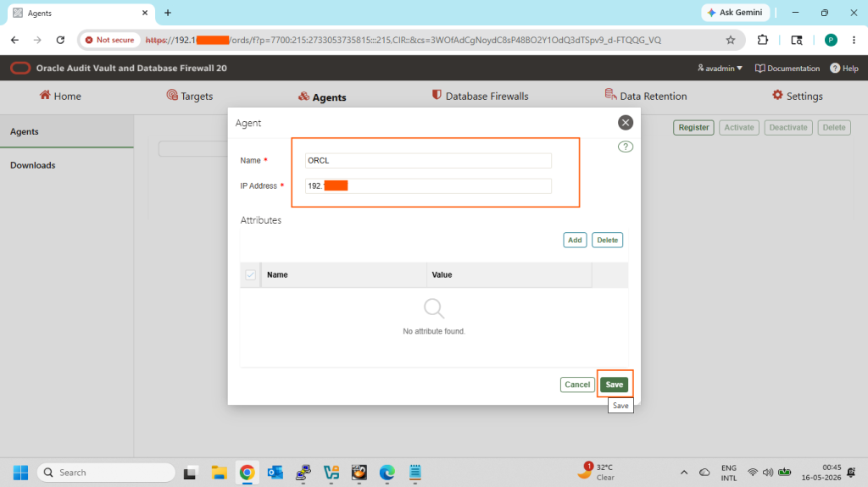Expand the avadmin user menu
The width and height of the screenshot is (868, 487).
(x=720, y=68)
